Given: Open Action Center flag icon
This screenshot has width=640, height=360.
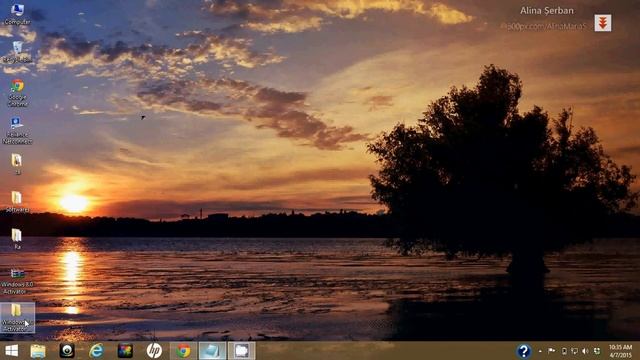Looking at the screenshot, I should pos(551,351).
